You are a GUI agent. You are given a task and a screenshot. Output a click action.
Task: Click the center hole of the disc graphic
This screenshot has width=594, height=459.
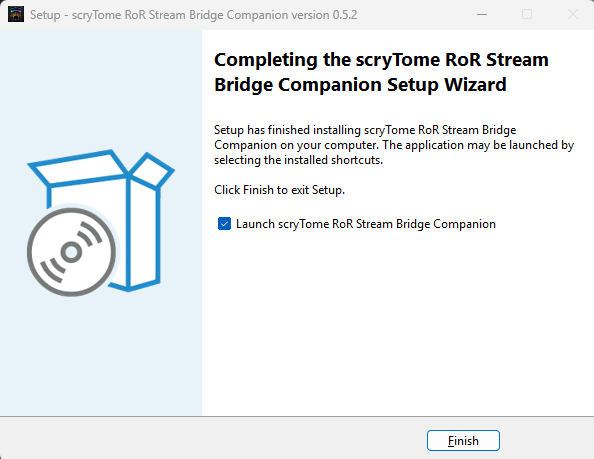tap(72, 252)
